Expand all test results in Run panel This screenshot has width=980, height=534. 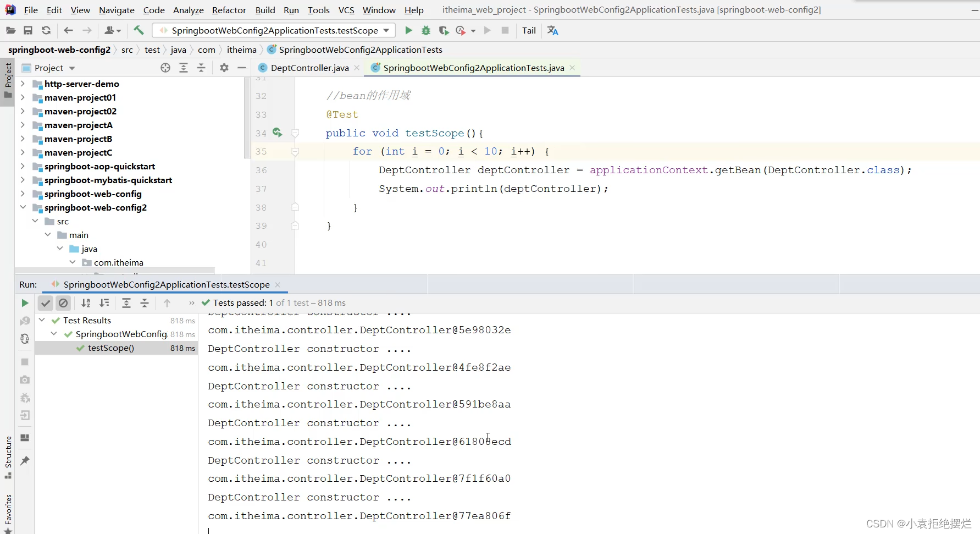(126, 303)
